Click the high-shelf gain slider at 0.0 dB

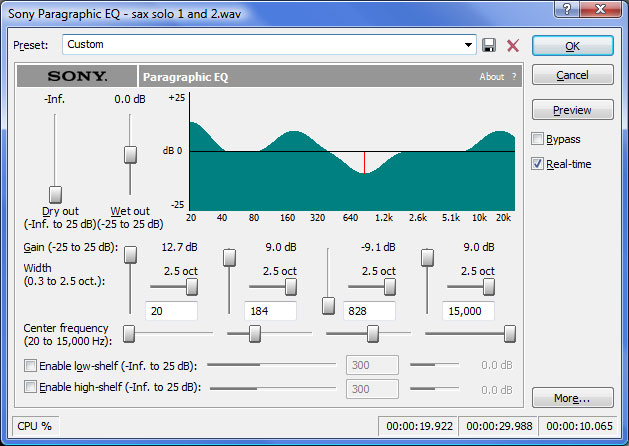click(x=434, y=388)
